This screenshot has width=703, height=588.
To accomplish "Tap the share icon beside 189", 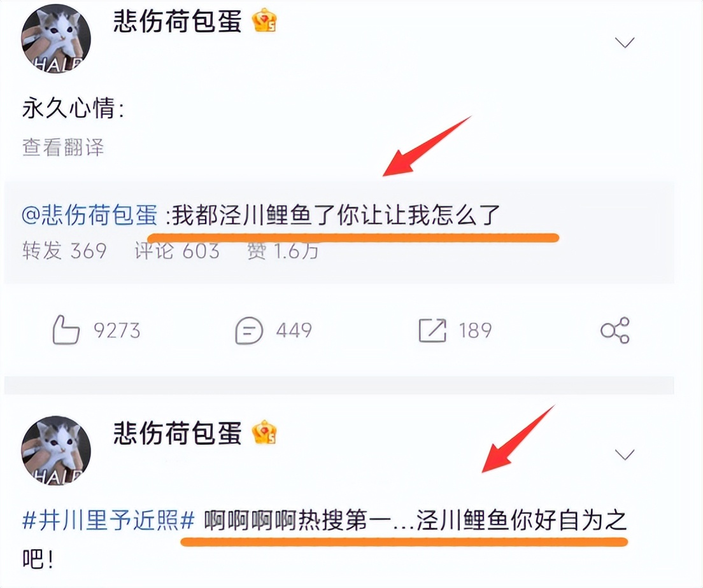I will [615, 331].
